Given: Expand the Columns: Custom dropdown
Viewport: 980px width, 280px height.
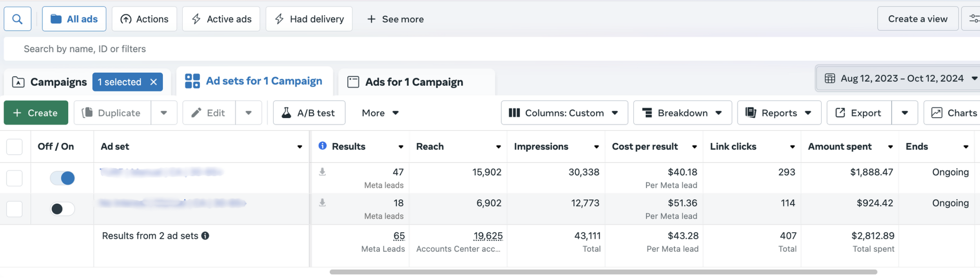Looking at the screenshot, I should click(564, 113).
